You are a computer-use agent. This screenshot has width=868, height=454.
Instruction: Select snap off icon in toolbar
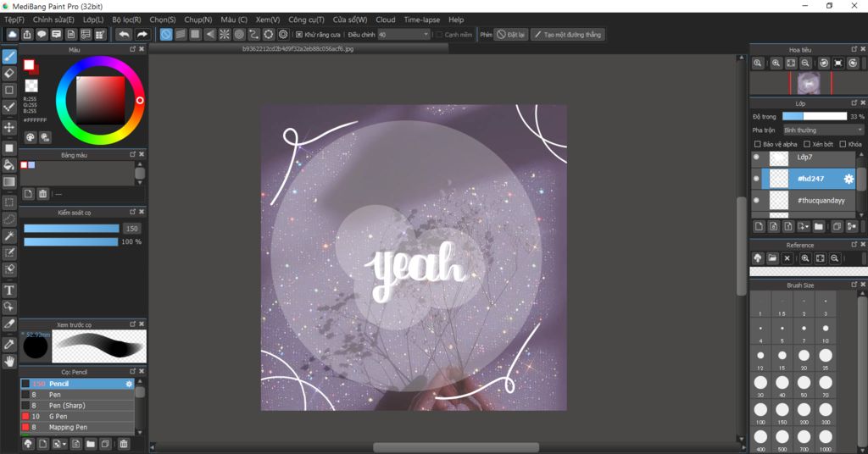point(166,34)
